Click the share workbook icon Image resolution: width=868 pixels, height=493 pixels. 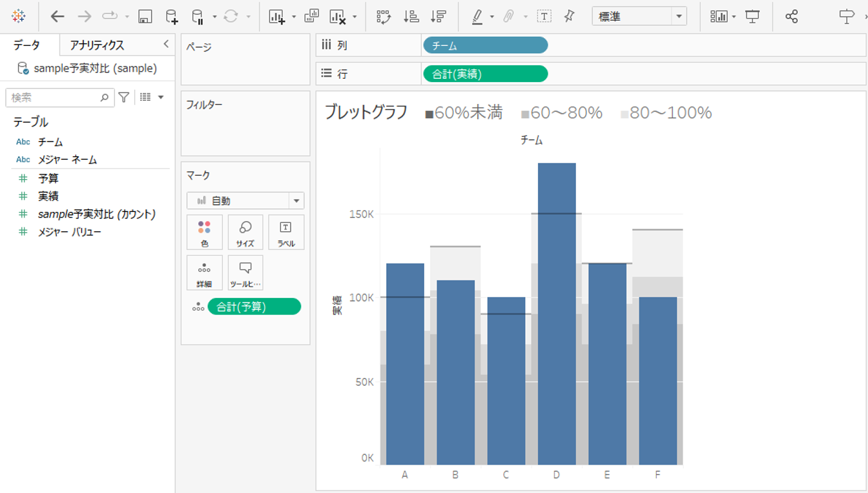coord(792,17)
